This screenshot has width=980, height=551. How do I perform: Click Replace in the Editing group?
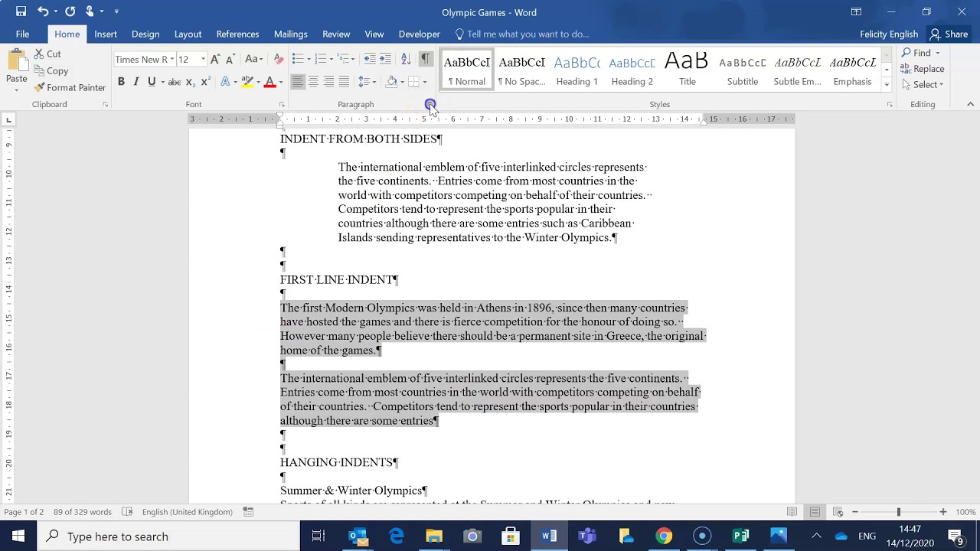point(923,69)
